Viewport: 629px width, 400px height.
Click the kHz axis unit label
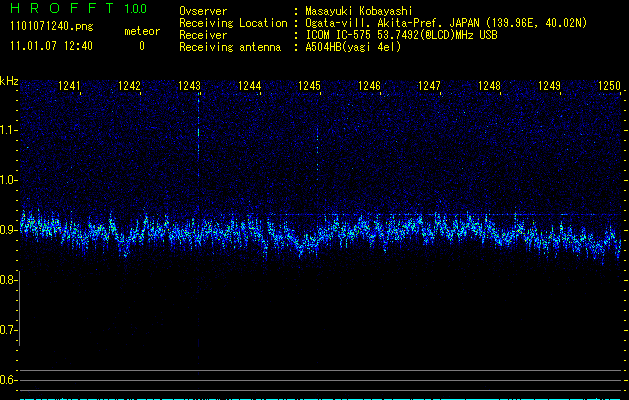[10, 81]
